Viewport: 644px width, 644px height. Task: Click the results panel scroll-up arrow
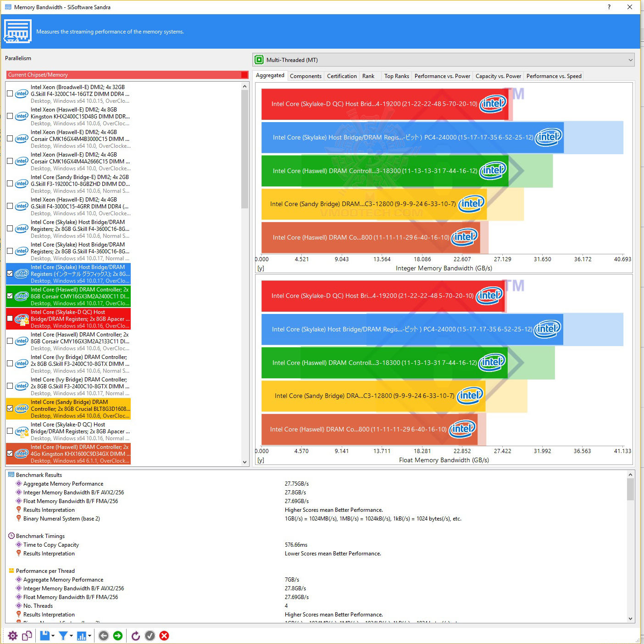631,475
